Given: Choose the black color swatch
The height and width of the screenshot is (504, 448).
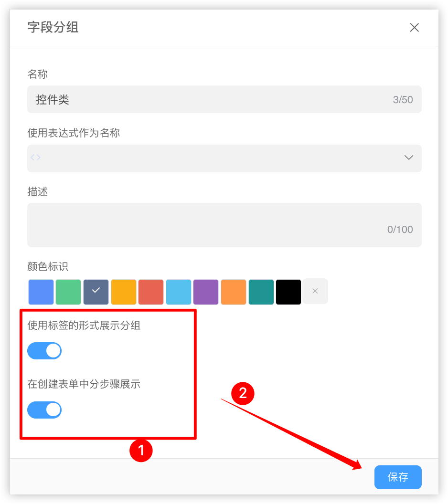Looking at the screenshot, I should pos(288,292).
